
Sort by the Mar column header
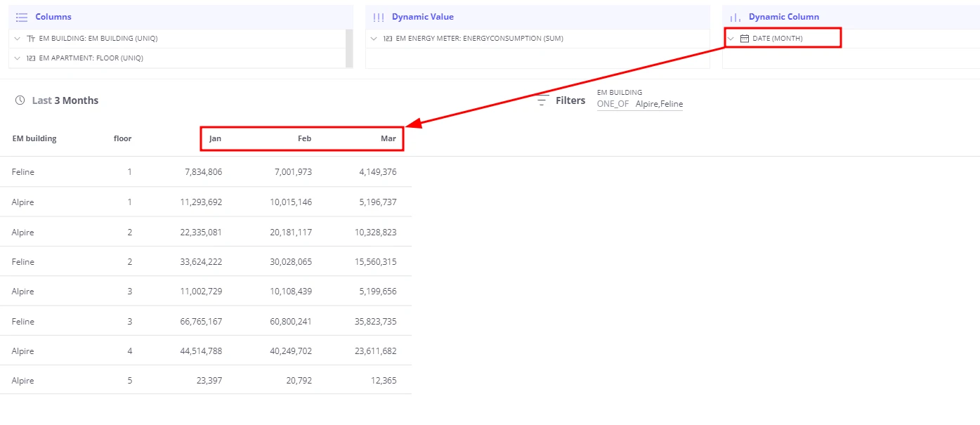pyautogui.click(x=388, y=138)
